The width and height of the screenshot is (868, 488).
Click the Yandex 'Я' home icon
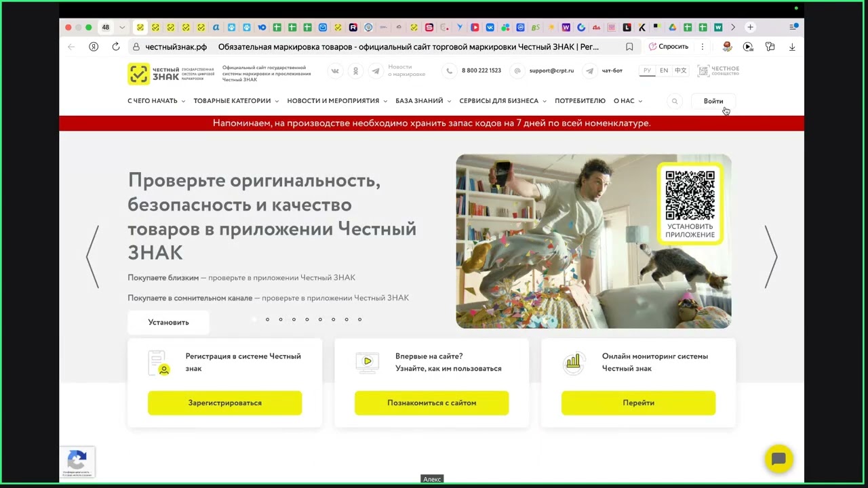[x=94, y=47]
